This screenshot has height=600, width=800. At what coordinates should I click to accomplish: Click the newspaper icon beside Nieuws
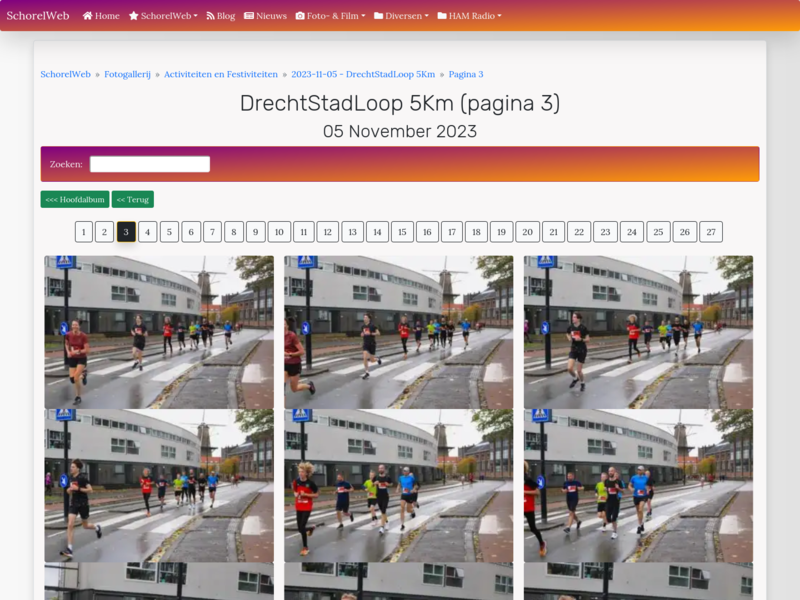249,16
